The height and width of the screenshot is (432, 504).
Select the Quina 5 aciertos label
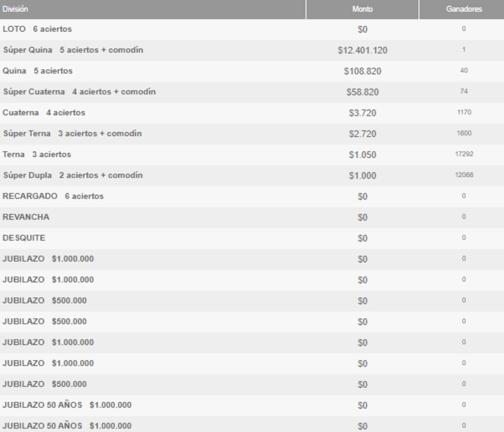pos(37,71)
